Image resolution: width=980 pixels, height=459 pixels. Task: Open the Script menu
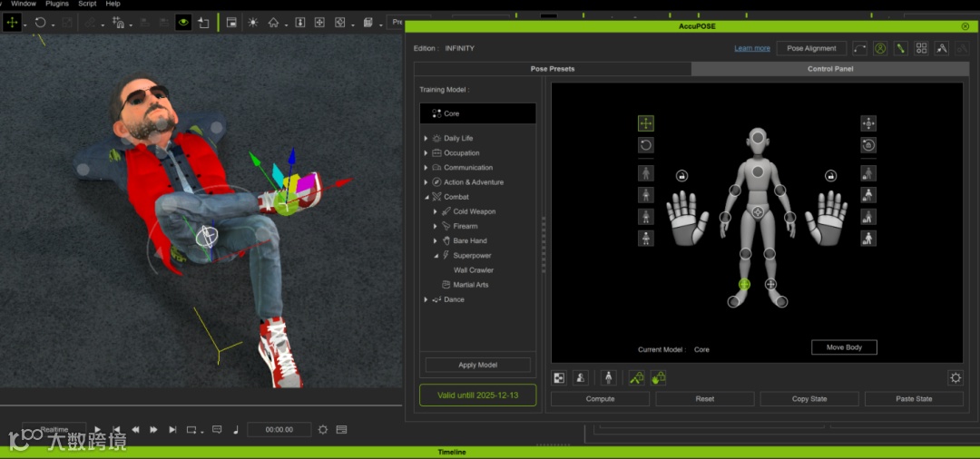[87, 4]
